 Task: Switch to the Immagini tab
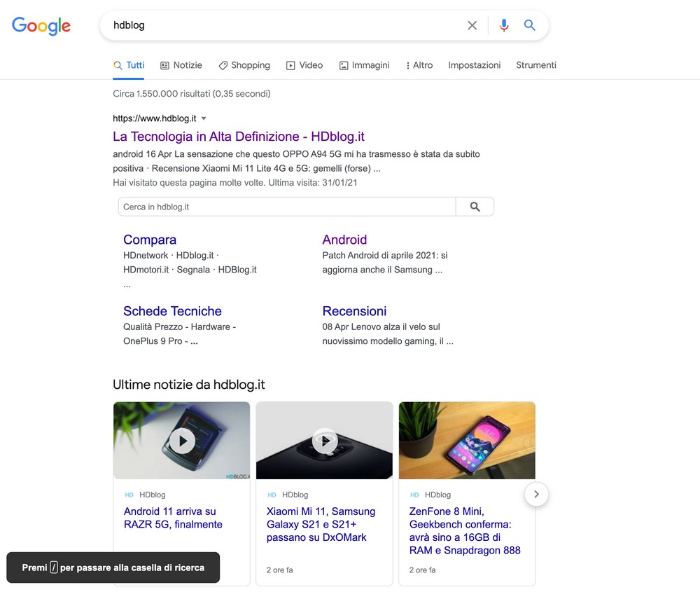click(364, 65)
